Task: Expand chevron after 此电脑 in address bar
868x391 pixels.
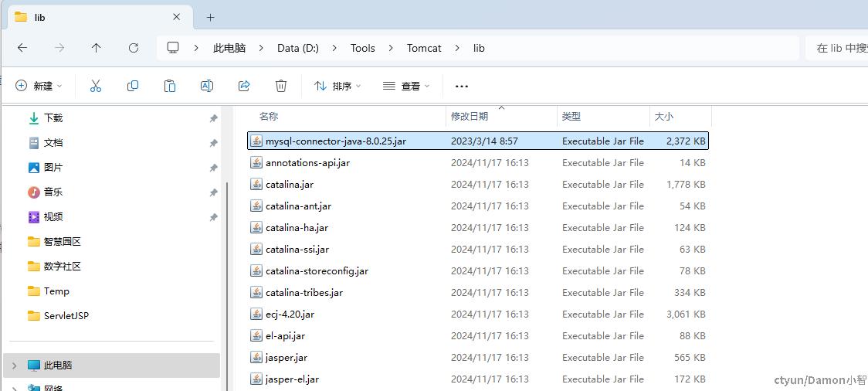Action: point(261,48)
